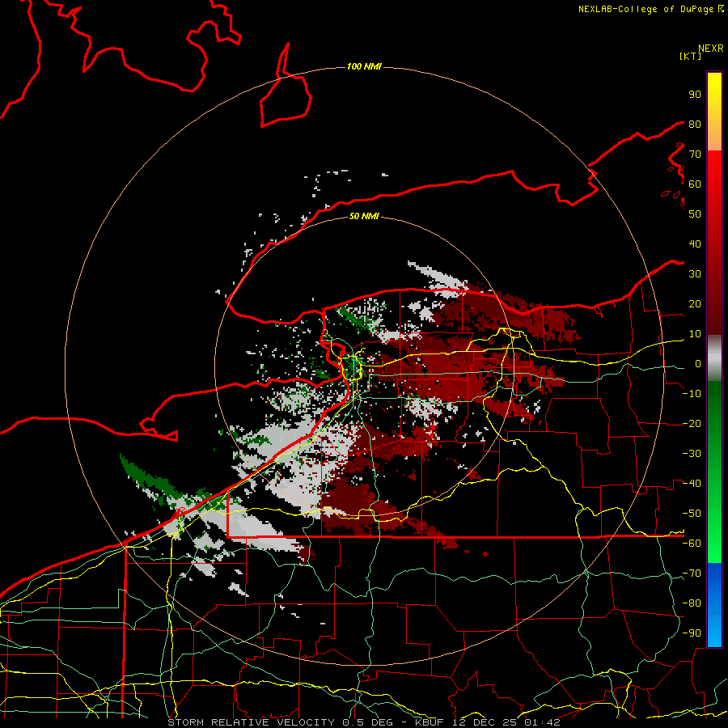Click the dark maroon colorbar segment near 20
This screenshot has height=728, width=728.
pos(714,304)
